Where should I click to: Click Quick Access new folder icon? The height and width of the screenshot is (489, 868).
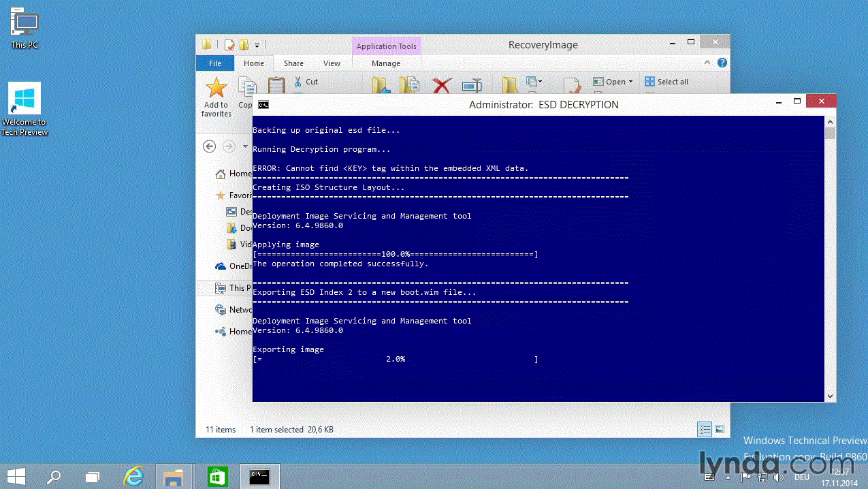click(244, 45)
